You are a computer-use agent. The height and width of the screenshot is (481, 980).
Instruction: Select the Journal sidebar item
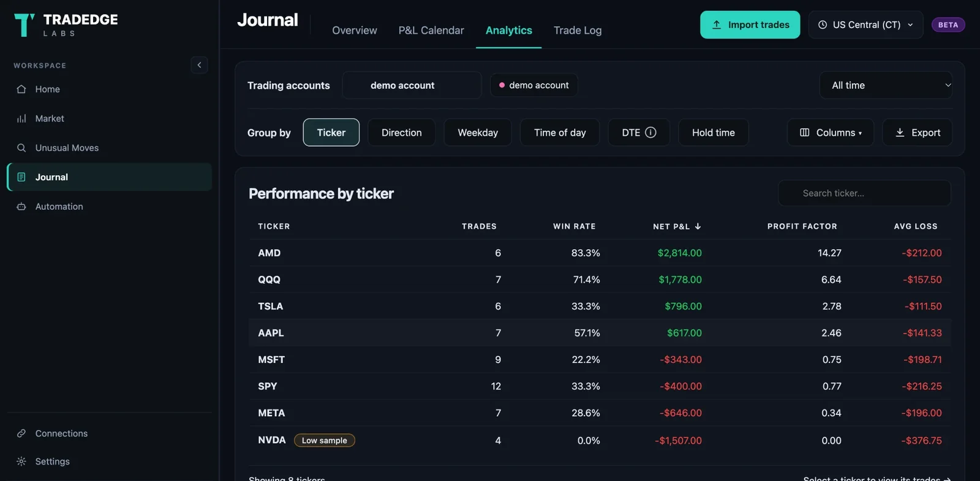(x=110, y=177)
